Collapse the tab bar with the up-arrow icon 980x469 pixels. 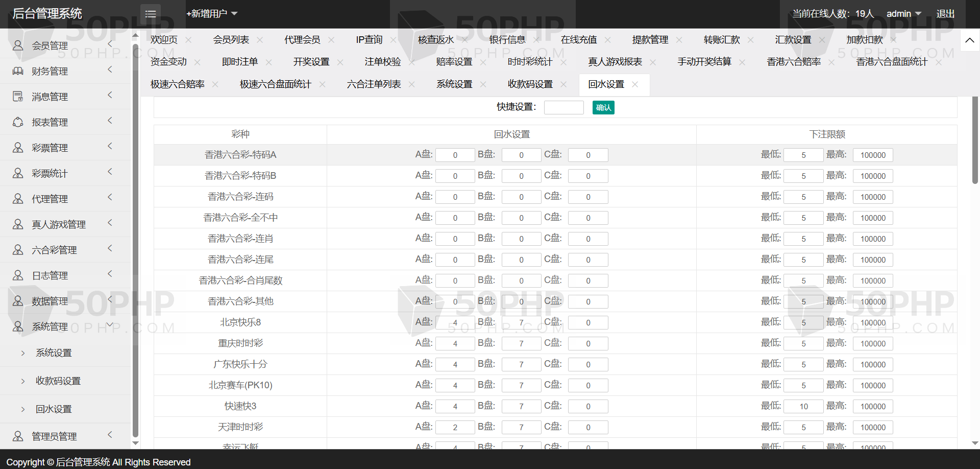pyautogui.click(x=969, y=40)
